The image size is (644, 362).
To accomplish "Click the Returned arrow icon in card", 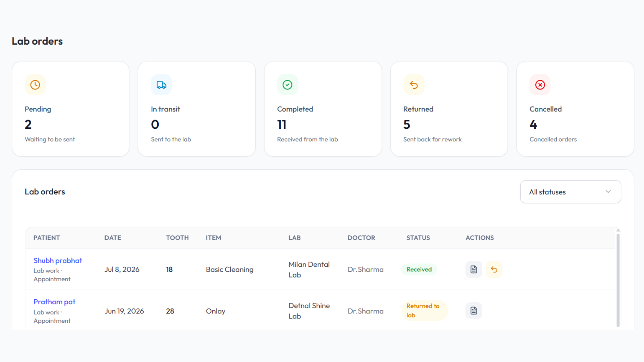I will coord(414,85).
